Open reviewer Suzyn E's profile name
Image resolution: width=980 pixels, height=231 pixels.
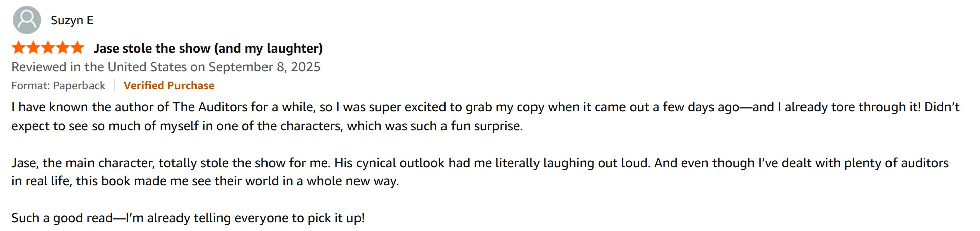72,20
